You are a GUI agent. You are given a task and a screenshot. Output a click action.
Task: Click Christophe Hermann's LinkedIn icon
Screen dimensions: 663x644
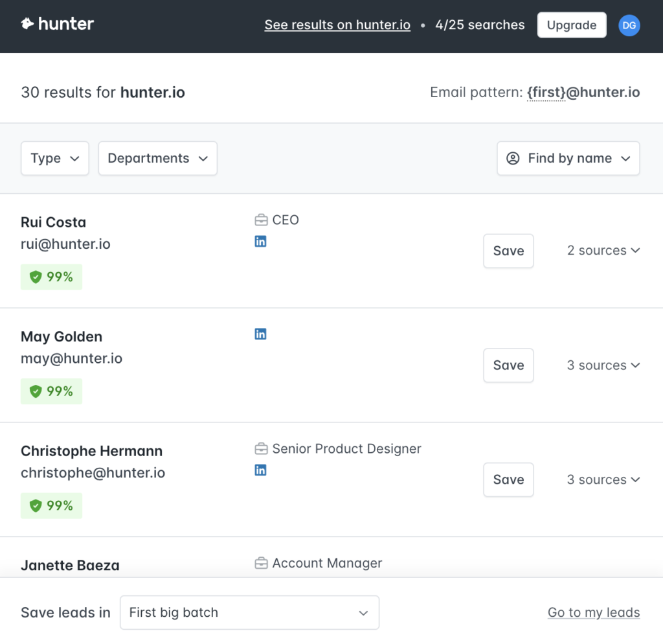[260, 470]
